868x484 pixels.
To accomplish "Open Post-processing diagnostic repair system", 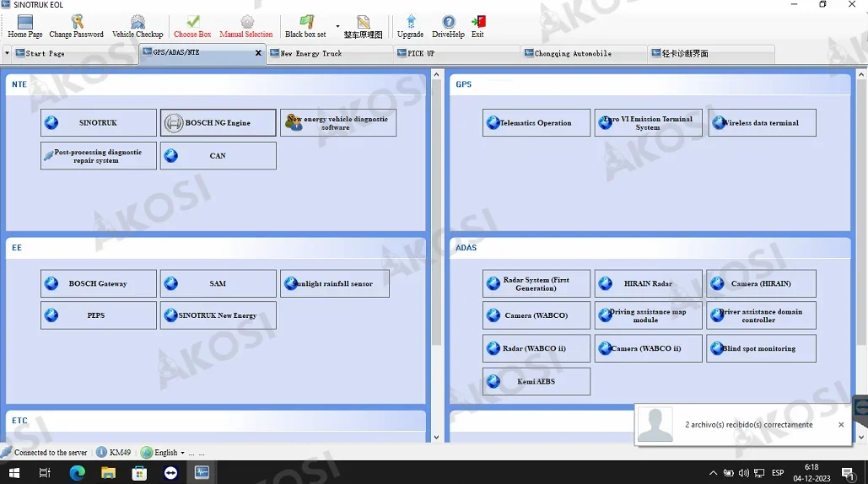I will (x=99, y=156).
